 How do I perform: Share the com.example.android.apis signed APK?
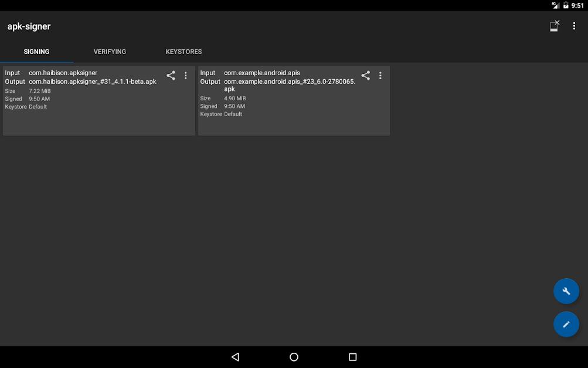(x=365, y=76)
